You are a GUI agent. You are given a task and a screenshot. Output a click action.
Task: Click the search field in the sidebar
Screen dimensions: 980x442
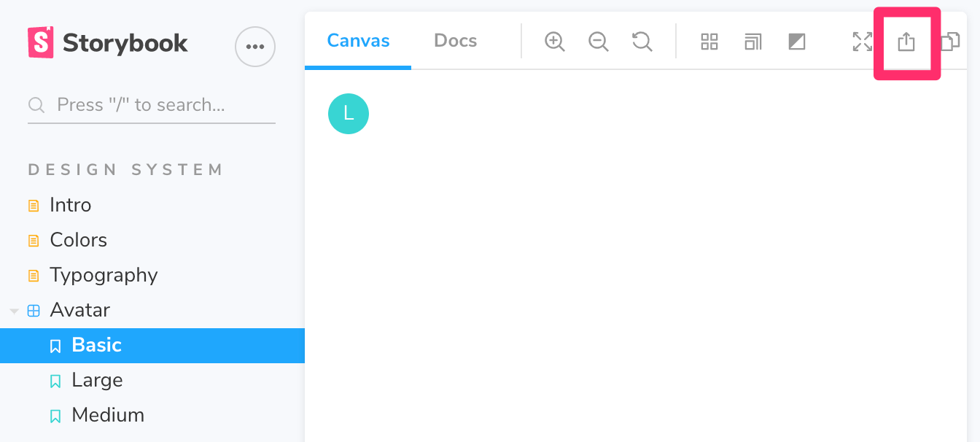click(x=151, y=104)
